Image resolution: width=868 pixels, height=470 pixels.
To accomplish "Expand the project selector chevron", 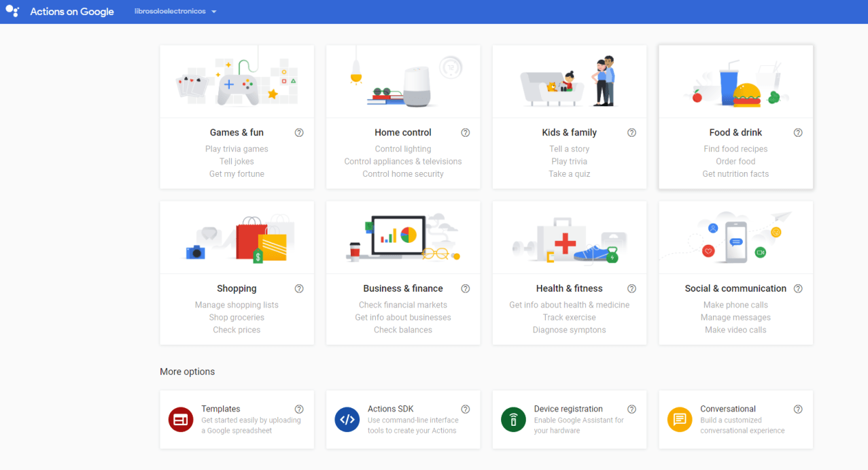I will (x=213, y=11).
